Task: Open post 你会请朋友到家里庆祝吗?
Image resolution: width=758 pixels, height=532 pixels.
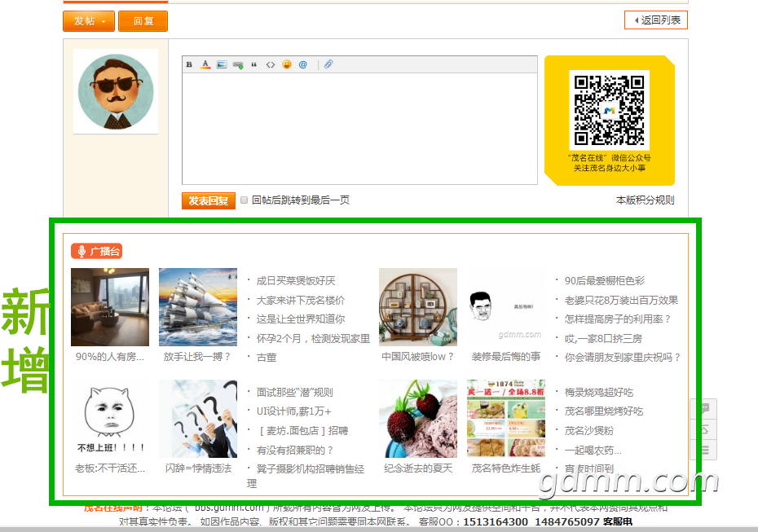Action: [x=623, y=358]
